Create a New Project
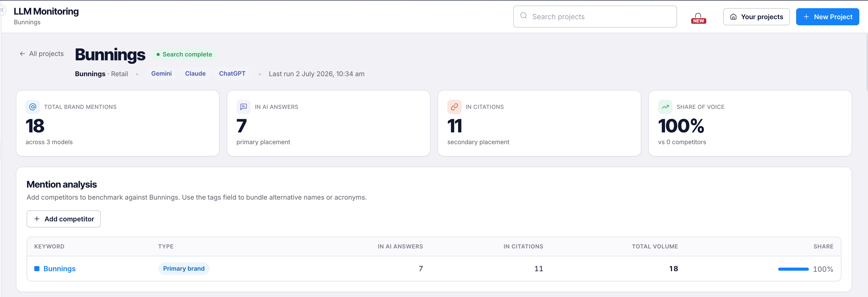The height and width of the screenshot is (297, 868). (x=827, y=17)
